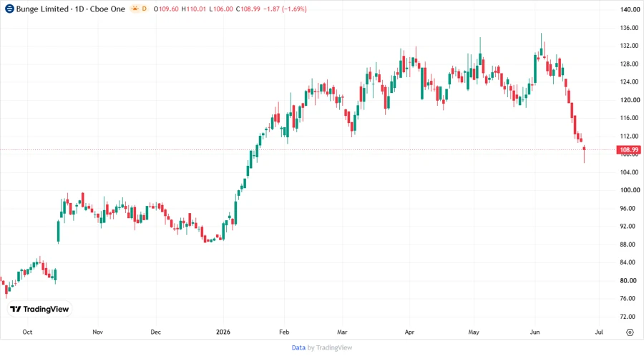This screenshot has height=356, width=644.
Task: Click the 124.00 price axis label
Action: (x=630, y=81)
